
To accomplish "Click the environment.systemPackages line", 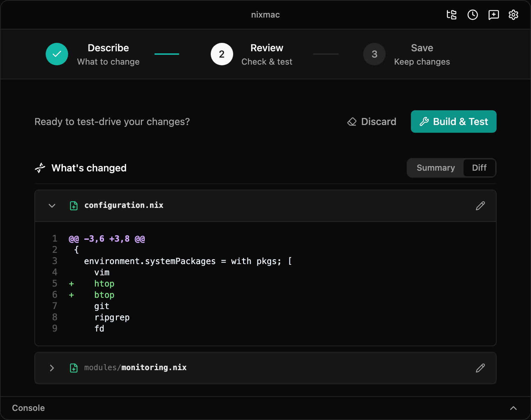I will click(188, 261).
